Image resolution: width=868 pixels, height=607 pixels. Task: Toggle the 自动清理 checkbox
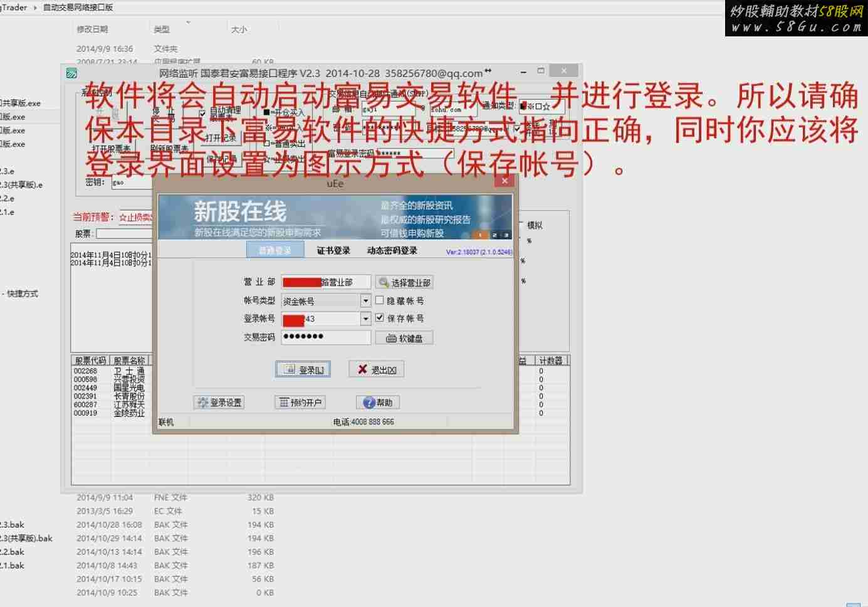[x=202, y=113]
